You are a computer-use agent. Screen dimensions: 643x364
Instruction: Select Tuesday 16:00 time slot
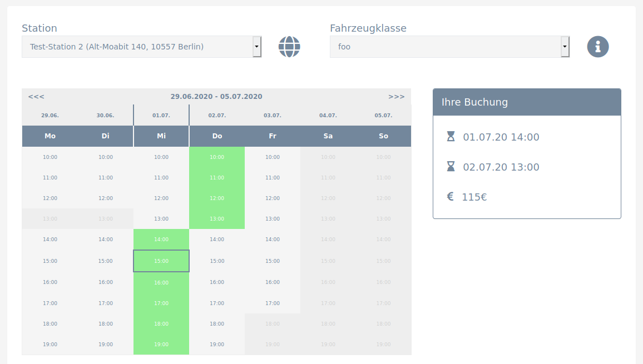106,282
